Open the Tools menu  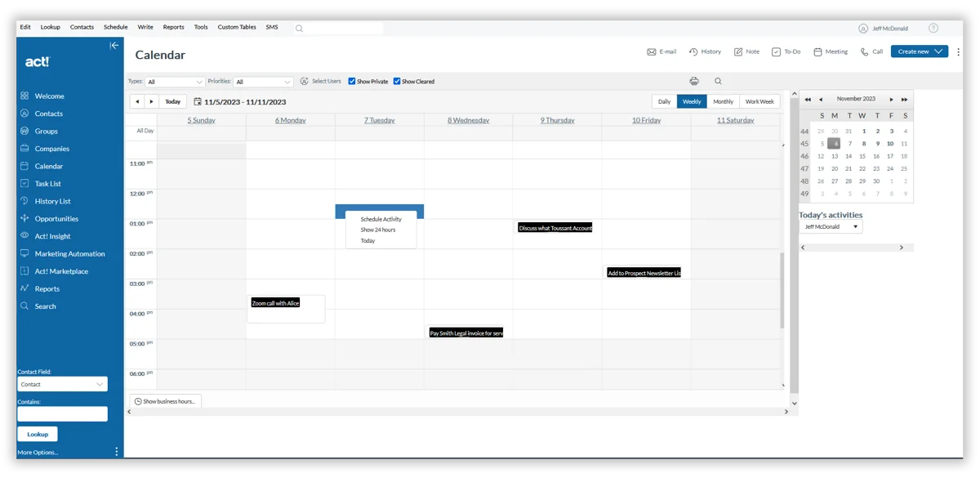pyautogui.click(x=201, y=27)
